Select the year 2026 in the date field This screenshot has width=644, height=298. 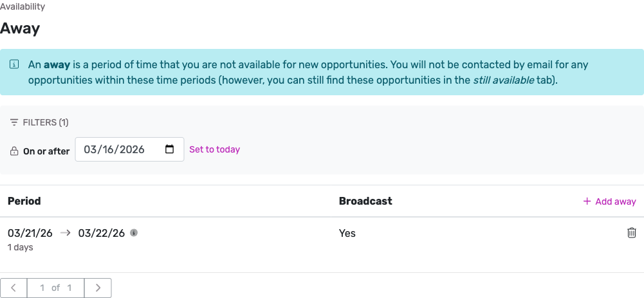click(x=132, y=149)
